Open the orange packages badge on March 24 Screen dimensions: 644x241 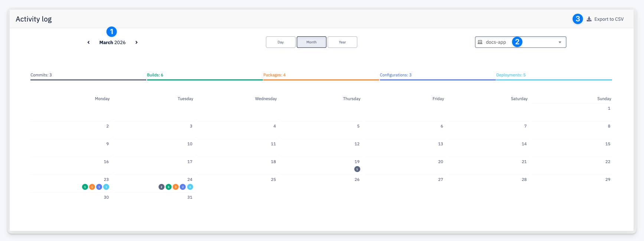click(176, 187)
